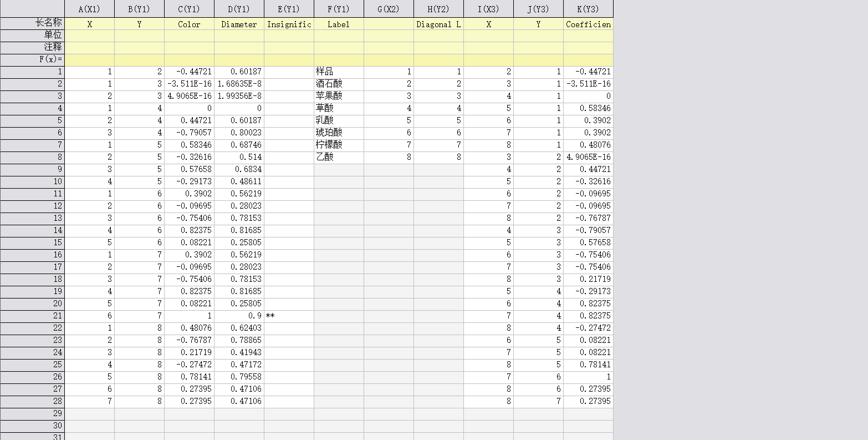Click row number 15 header

[x=32, y=242]
